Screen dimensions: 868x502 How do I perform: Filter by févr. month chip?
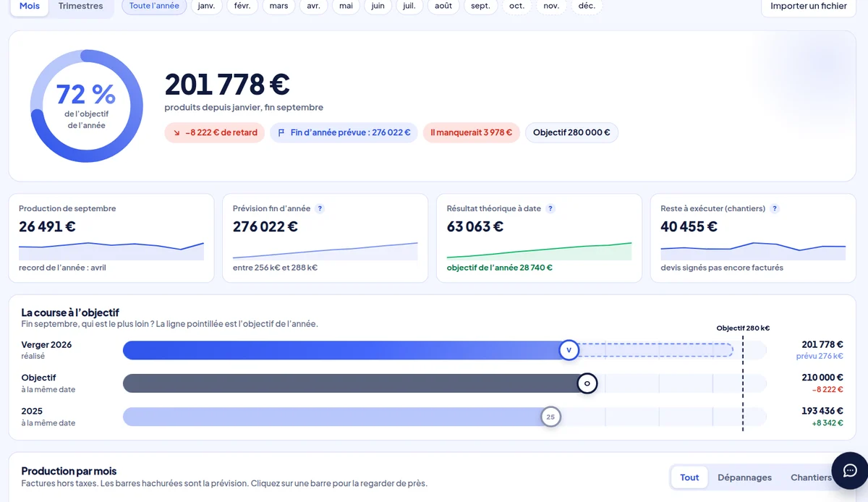click(242, 6)
